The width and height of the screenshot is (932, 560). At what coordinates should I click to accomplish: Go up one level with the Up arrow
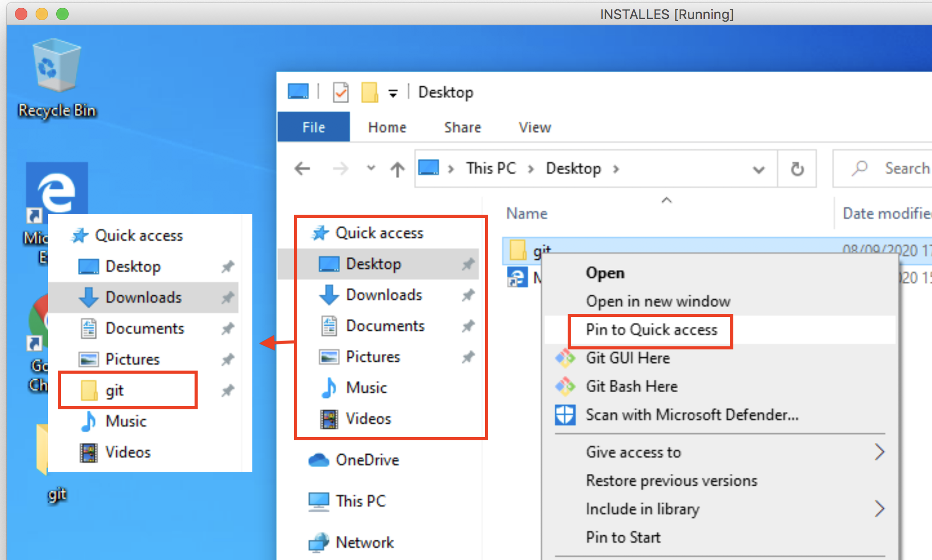(397, 169)
